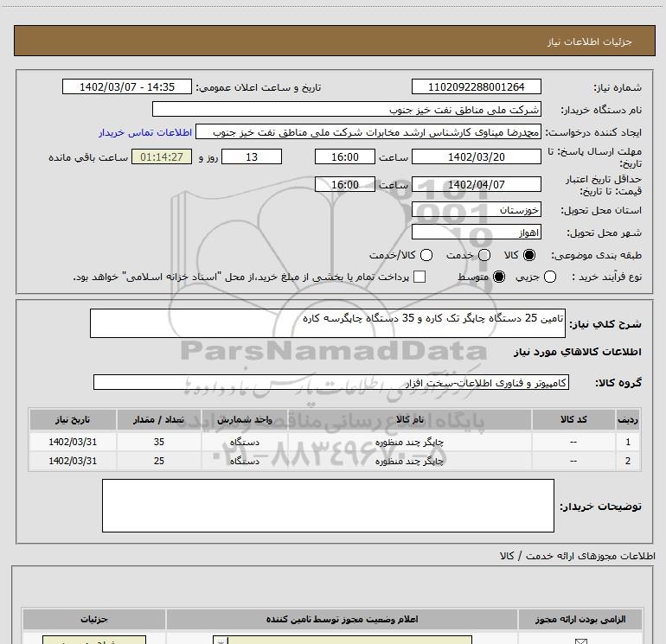This screenshot has height=644, width=666.
Task: Select جزیی purchase process type
Action: click(574, 277)
